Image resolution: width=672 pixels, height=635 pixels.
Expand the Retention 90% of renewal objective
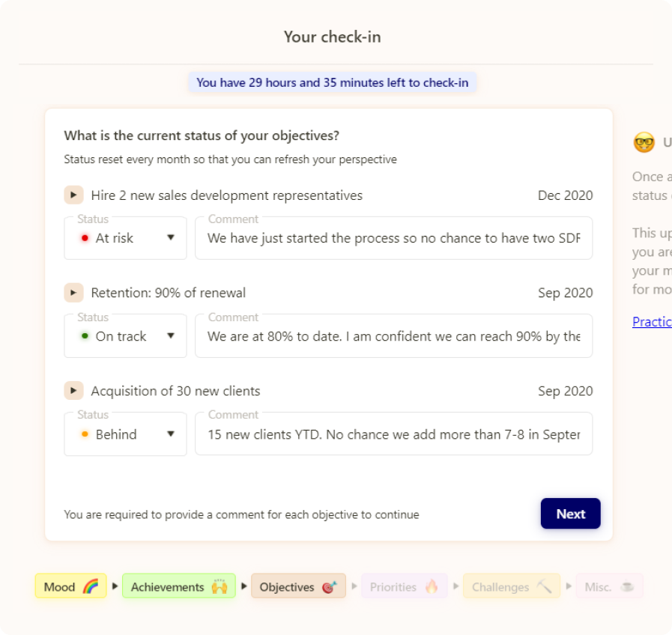tap(73, 293)
